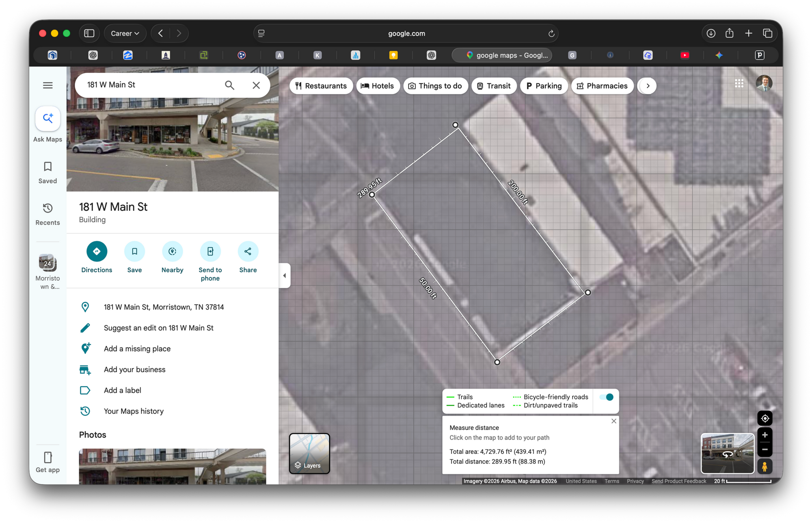
Task: Expand more category chips arrow
Action: tap(648, 86)
